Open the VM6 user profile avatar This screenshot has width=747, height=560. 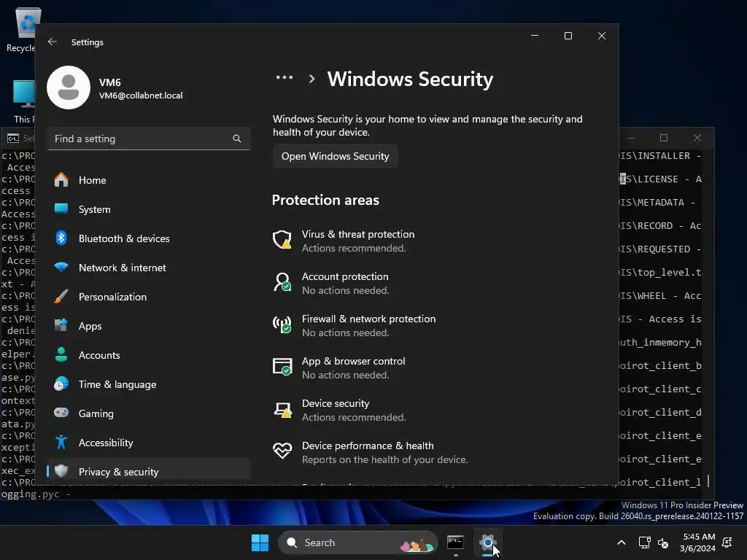click(x=69, y=87)
